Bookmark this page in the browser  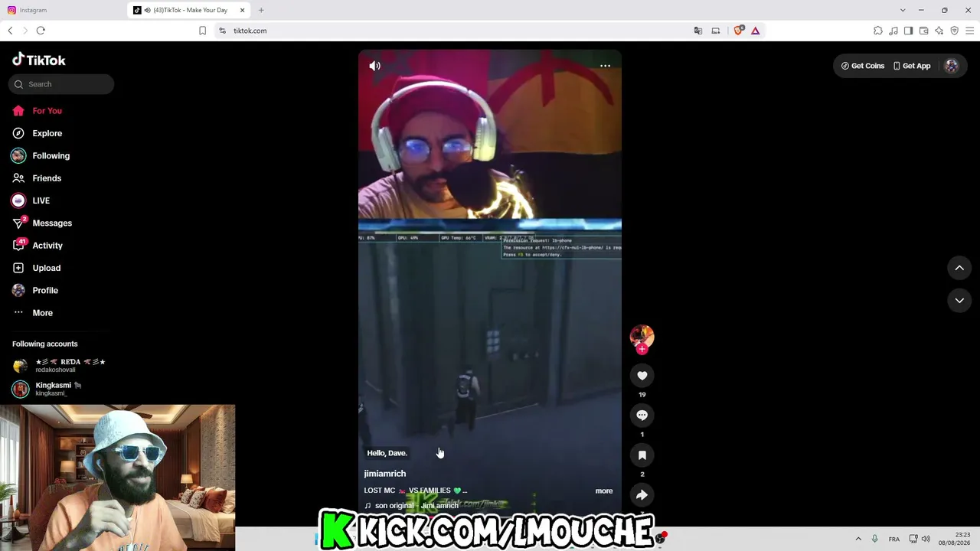point(202,31)
